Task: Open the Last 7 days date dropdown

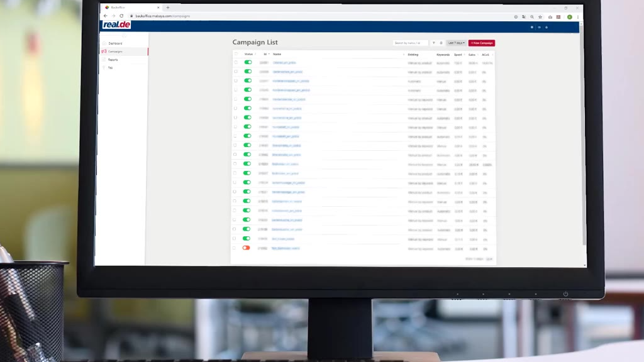Action: [457, 43]
